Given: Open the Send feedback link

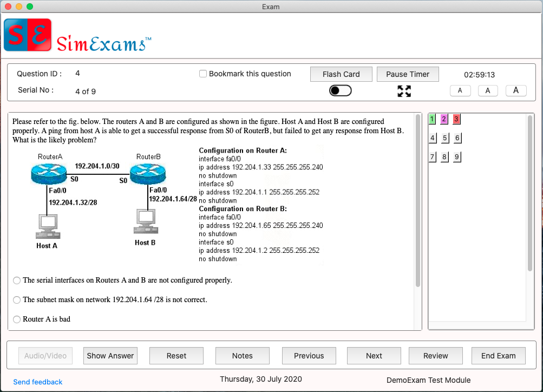Looking at the screenshot, I should (38, 382).
